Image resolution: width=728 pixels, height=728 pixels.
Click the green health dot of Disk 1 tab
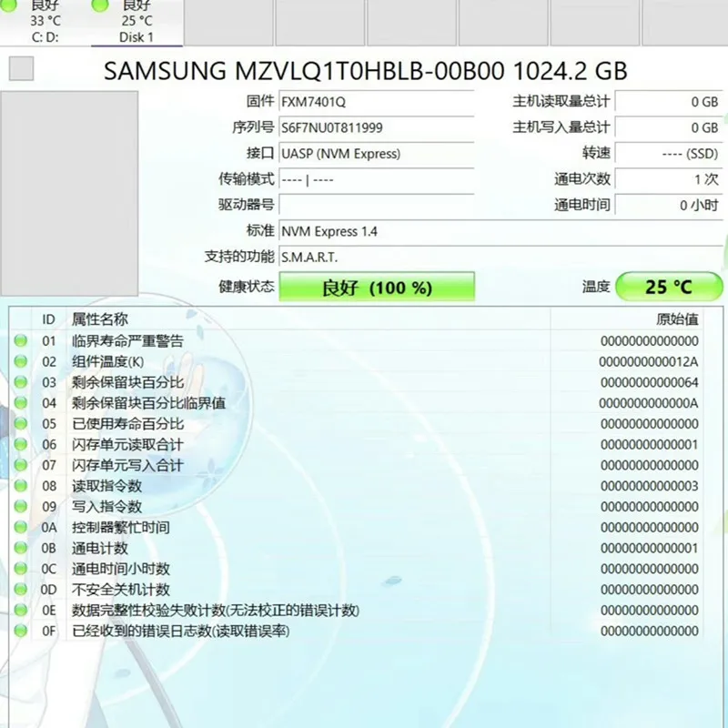pos(100,5)
